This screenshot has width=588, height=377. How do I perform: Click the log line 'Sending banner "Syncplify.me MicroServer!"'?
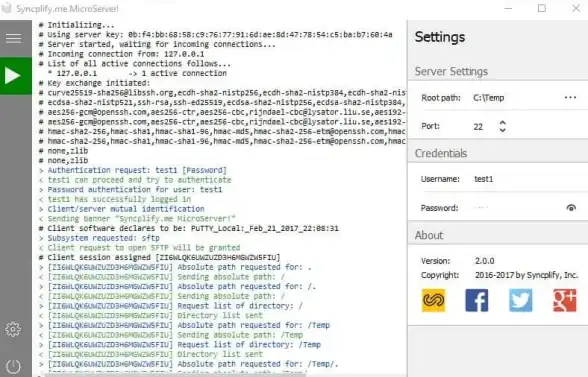click(x=137, y=219)
